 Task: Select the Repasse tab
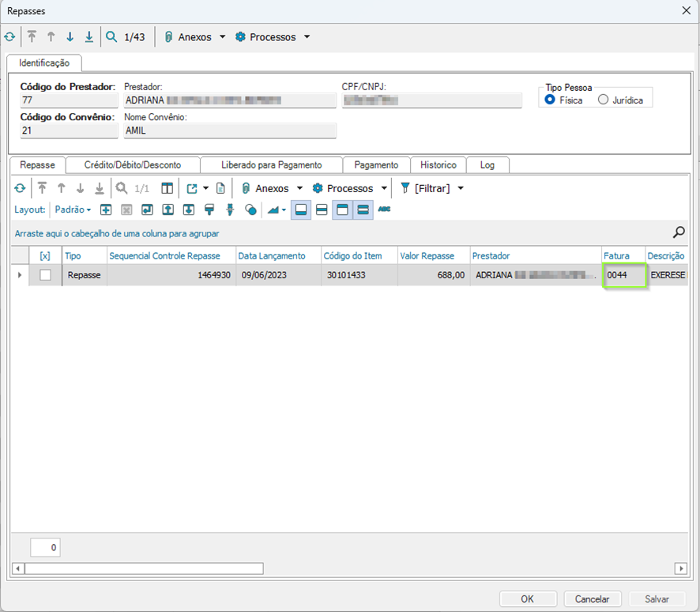(x=37, y=164)
